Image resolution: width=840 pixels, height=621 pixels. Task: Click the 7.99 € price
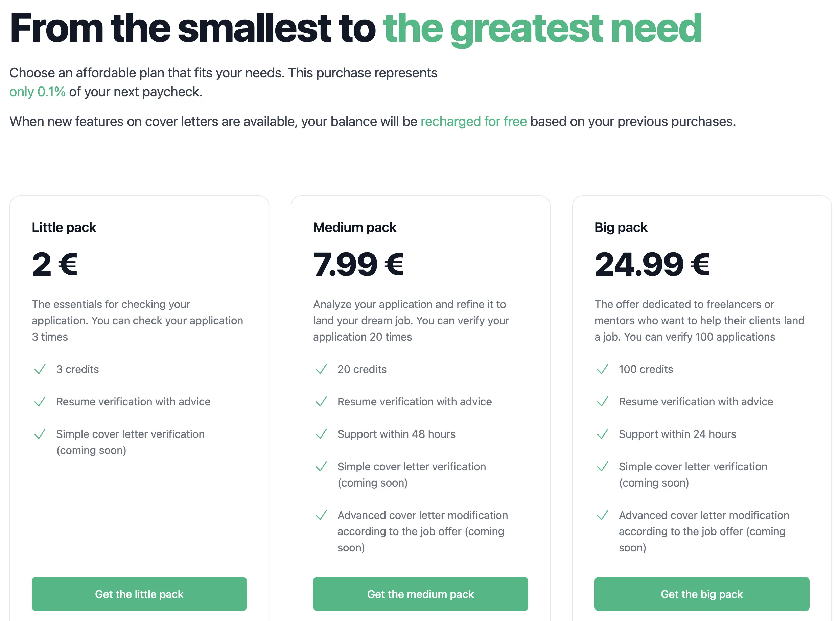point(358,264)
